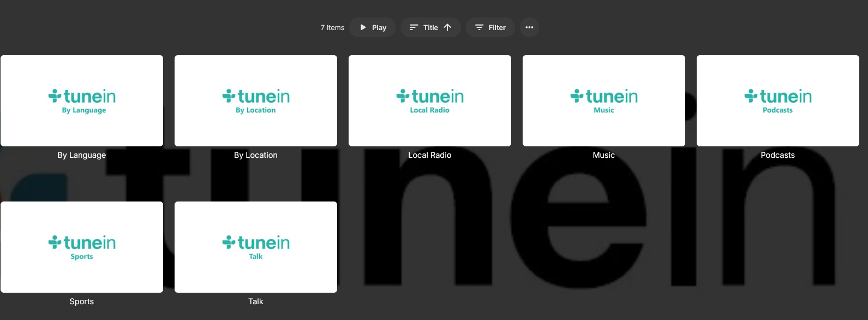The image size is (868, 320).
Task: Open the Podcasts tunein thumbnail
Action: tap(778, 100)
